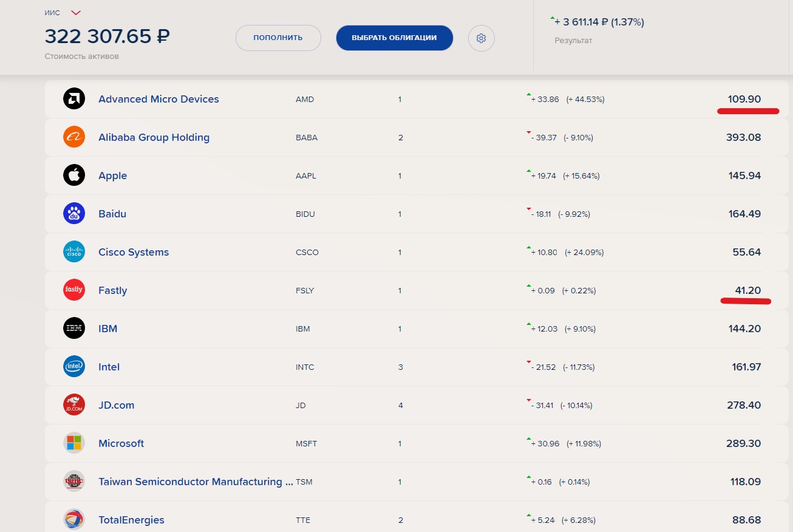The height and width of the screenshot is (532, 793).
Task: Open the JD.com stock link
Action: [117, 405]
